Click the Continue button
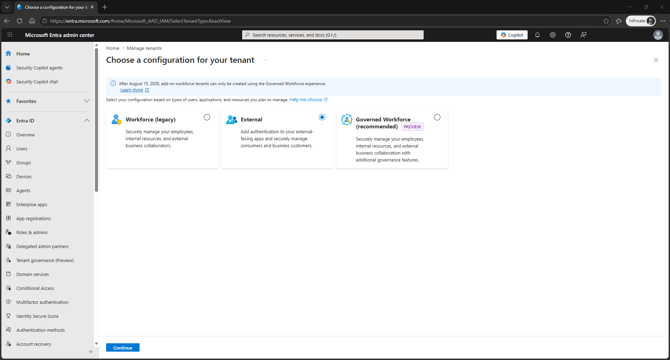The height and width of the screenshot is (360, 670). click(123, 348)
